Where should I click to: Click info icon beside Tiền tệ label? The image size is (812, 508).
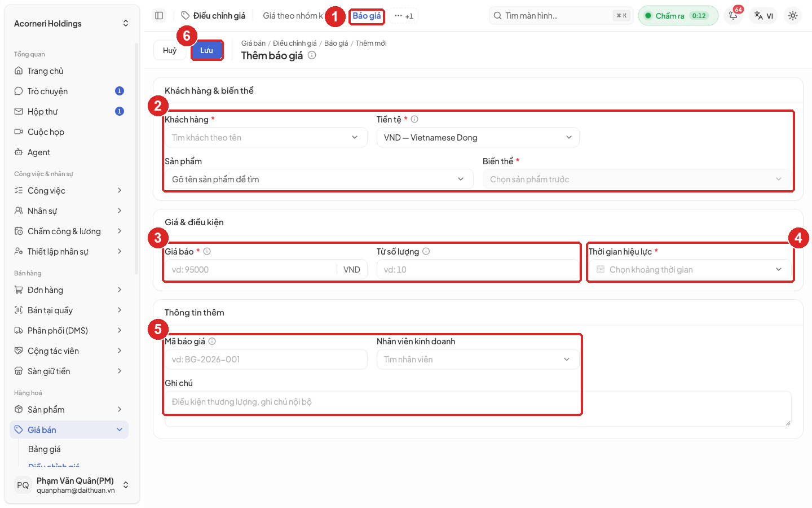414,119
